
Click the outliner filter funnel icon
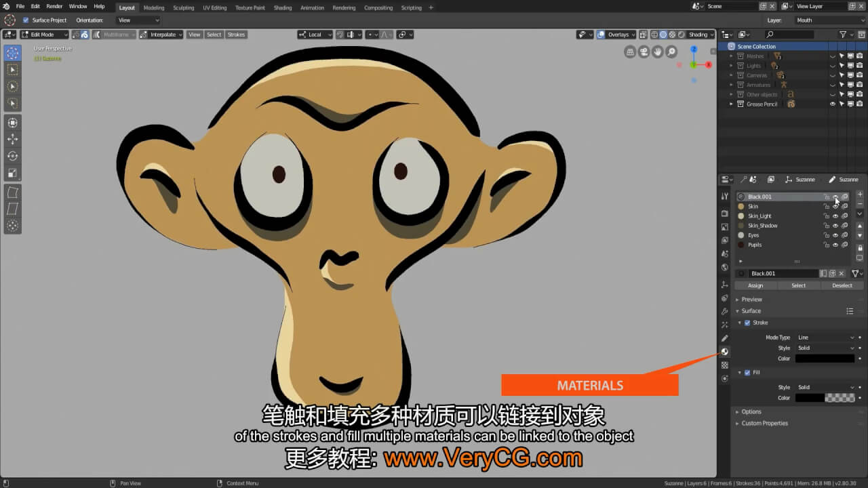pos(843,35)
